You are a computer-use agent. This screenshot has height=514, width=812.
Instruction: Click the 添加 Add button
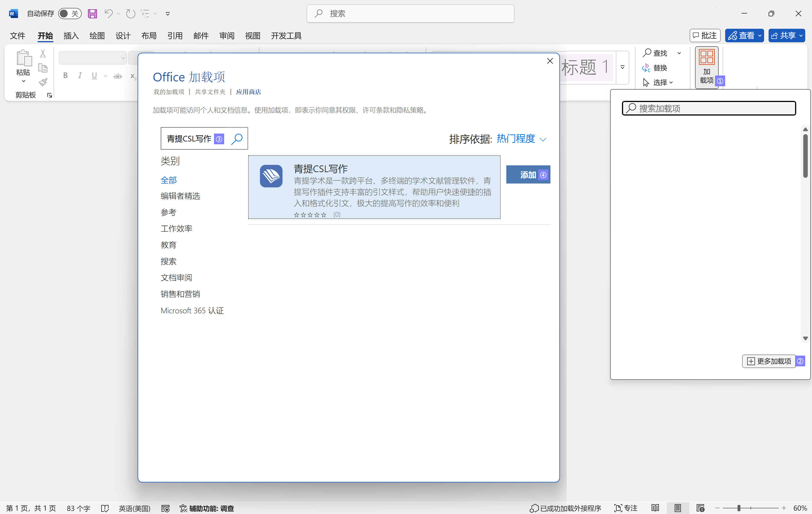(528, 175)
